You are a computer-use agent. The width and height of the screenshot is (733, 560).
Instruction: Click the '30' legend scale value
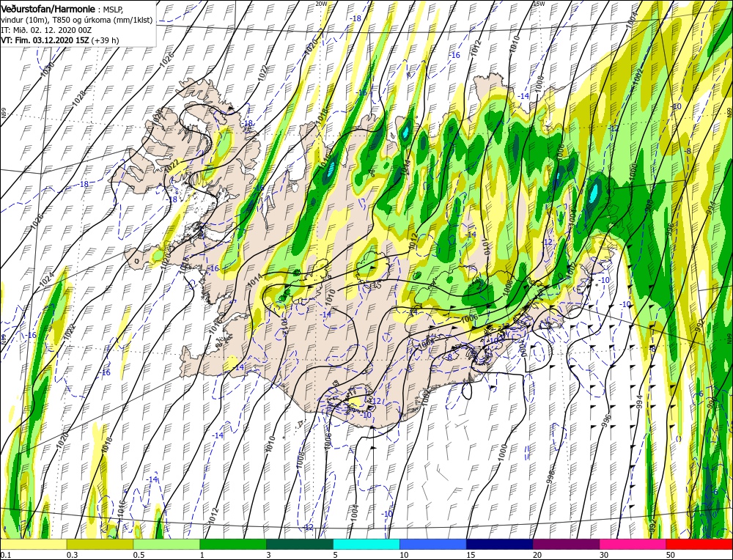pos(604,555)
